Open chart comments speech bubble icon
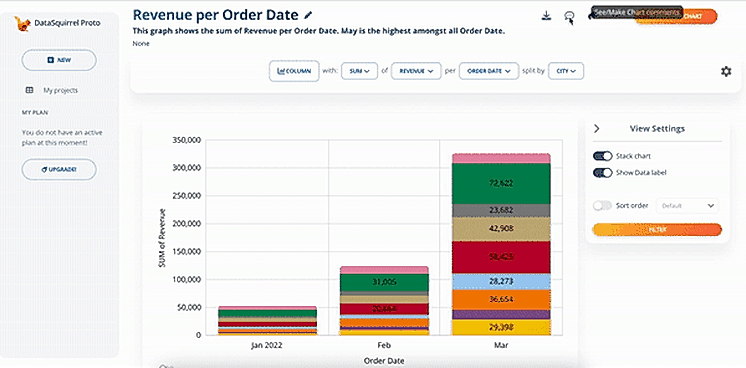This screenshot has width=746, height=368. pyautogui.click(x=569, y=17)
